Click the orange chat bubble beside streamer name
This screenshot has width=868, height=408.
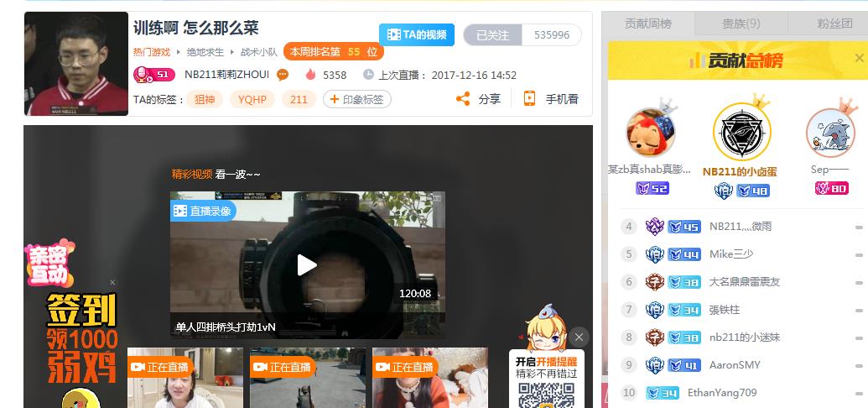point(283,75)
